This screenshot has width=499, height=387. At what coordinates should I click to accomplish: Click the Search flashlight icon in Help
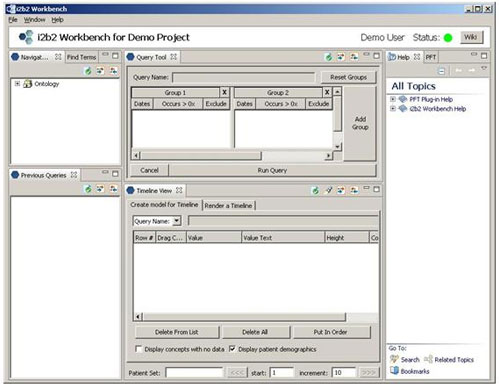pyautogui.click(x=394, y=359)
